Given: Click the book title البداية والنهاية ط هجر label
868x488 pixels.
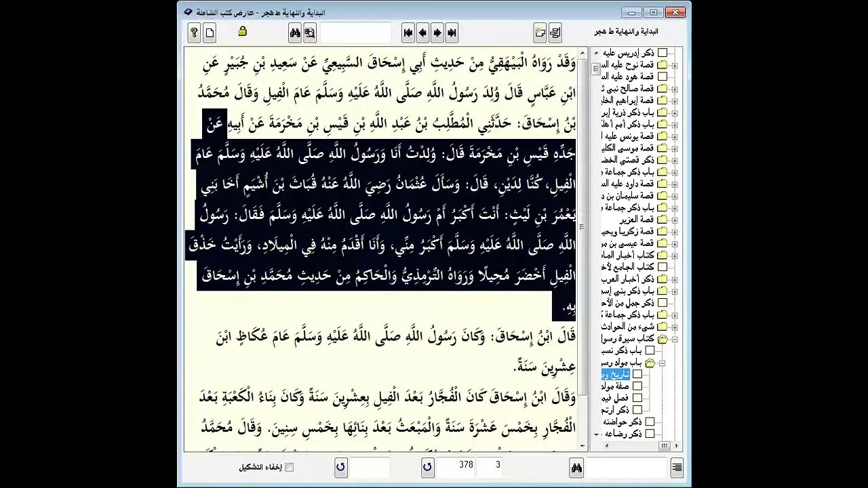Looking at the screenshot, I should click(x=626, y=31).
